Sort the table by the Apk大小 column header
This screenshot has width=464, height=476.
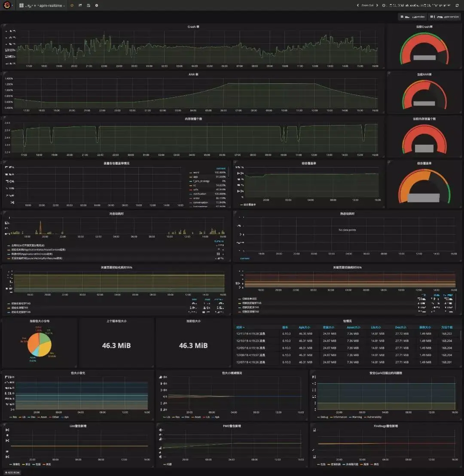click(x=304, y=327)
